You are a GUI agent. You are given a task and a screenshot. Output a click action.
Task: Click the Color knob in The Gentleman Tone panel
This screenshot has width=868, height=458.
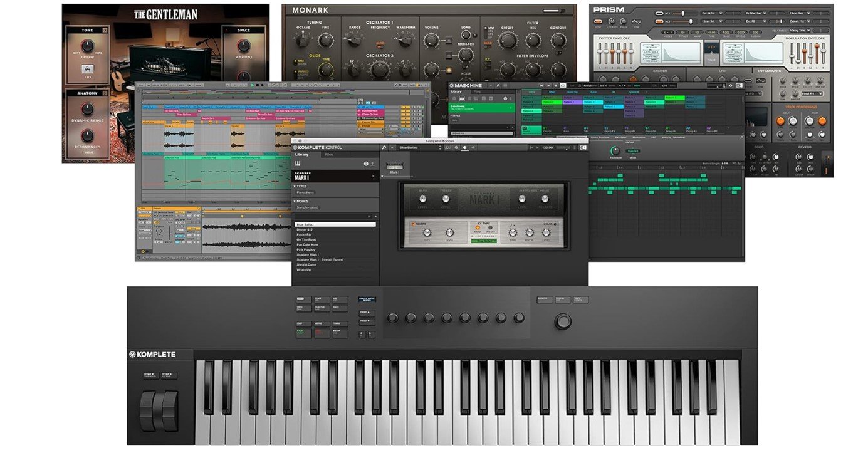click(88, 46)
